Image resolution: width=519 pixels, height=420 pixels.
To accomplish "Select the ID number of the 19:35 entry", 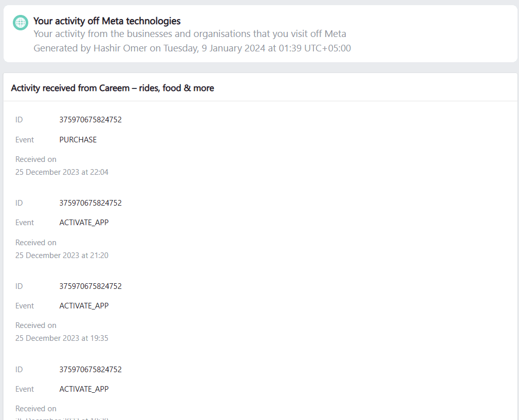I will point(90,286).
